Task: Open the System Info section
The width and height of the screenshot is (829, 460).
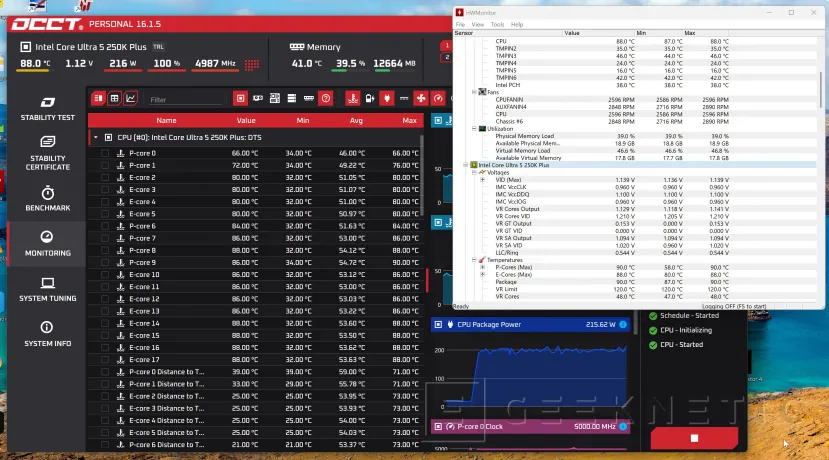Action: coord(48,334)
